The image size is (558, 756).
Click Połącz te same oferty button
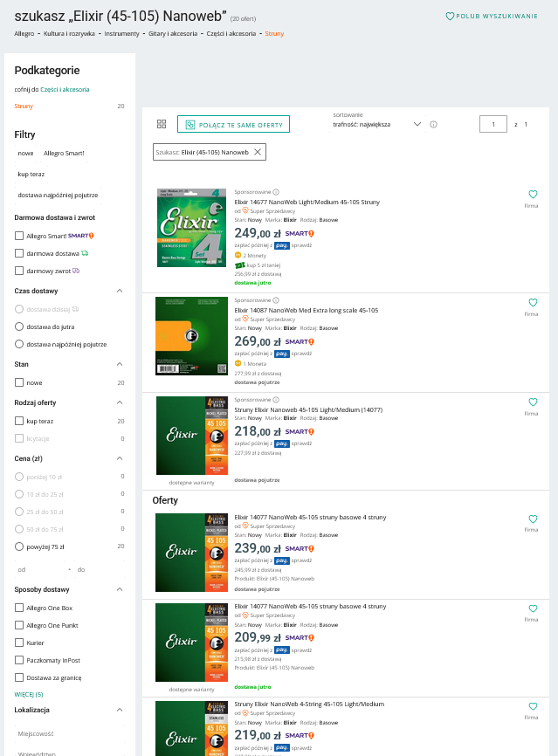click(x=233, y=124)
